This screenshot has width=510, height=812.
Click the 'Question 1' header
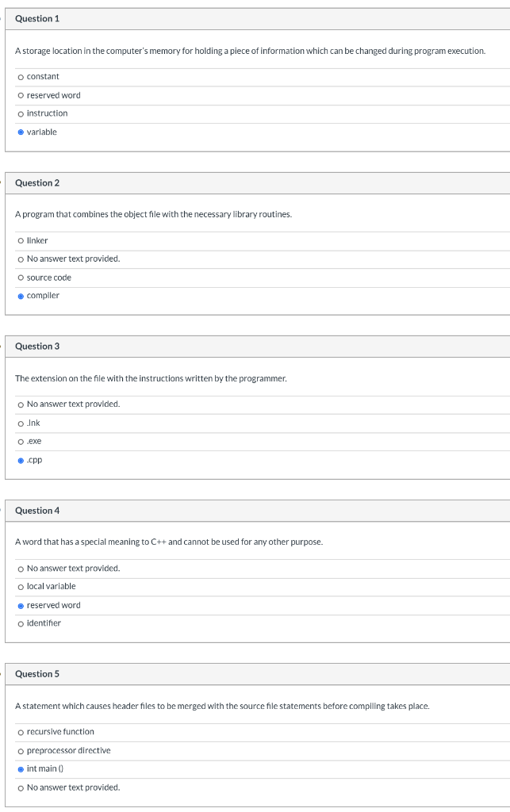pyautogui.click(x=37, y=19)
